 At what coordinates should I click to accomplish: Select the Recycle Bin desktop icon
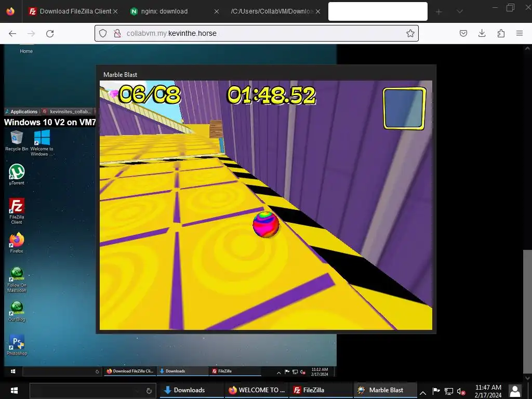click(17, 140)
